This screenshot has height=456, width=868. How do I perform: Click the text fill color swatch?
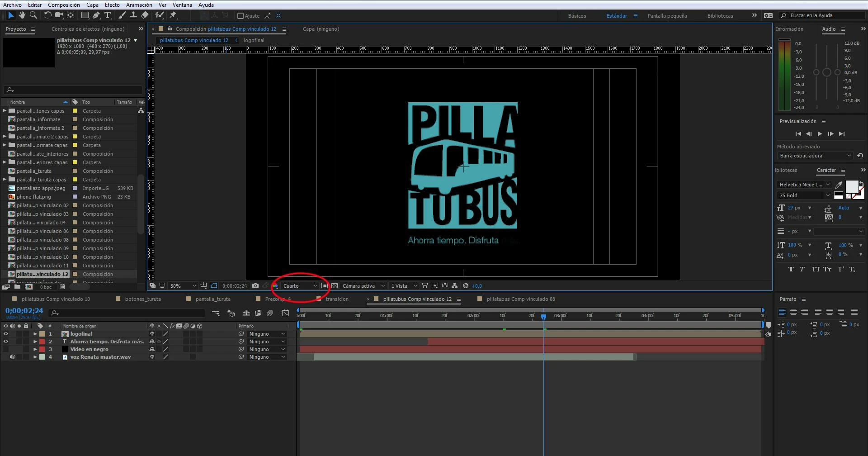(x=852, y=186)
